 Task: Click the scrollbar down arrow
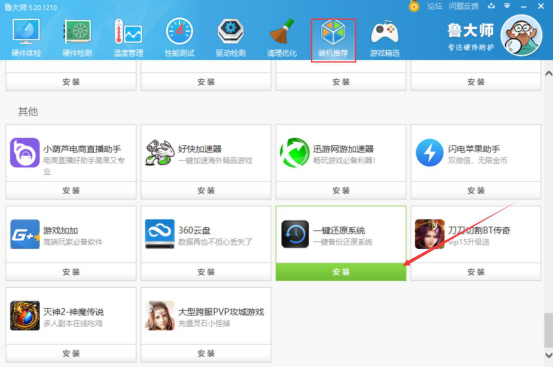pyautogui.click(x=548, y=355)
